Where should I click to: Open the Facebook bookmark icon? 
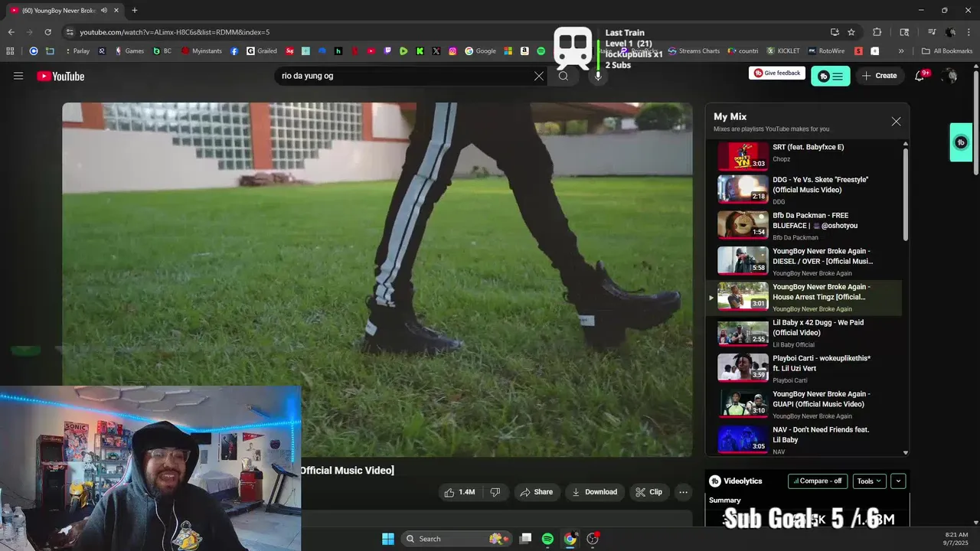[x=234, y=51]
